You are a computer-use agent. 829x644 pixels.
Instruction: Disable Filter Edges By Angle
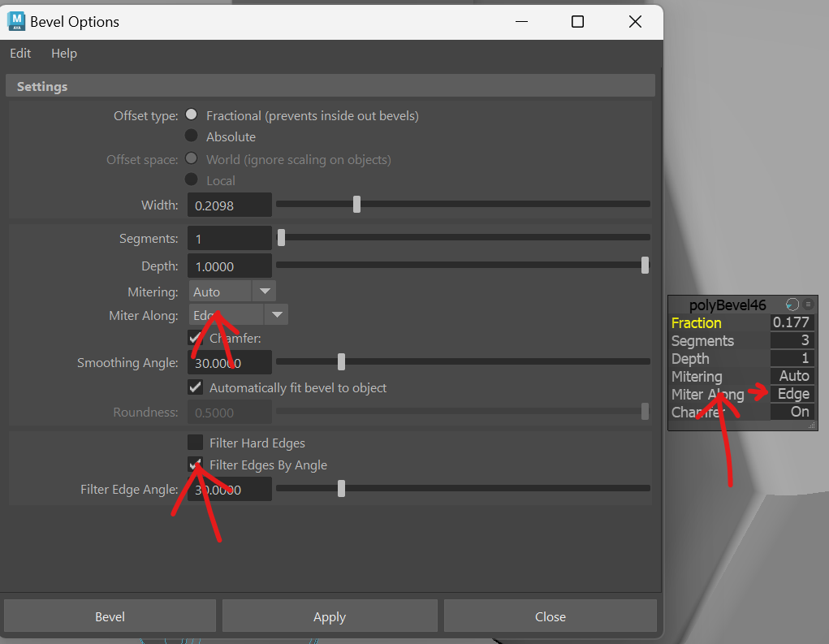(195, 465)
